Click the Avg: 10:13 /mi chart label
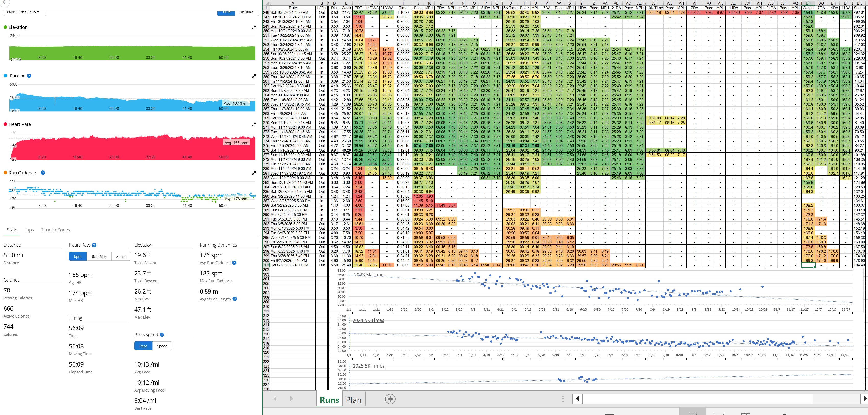 coord(236,103)
